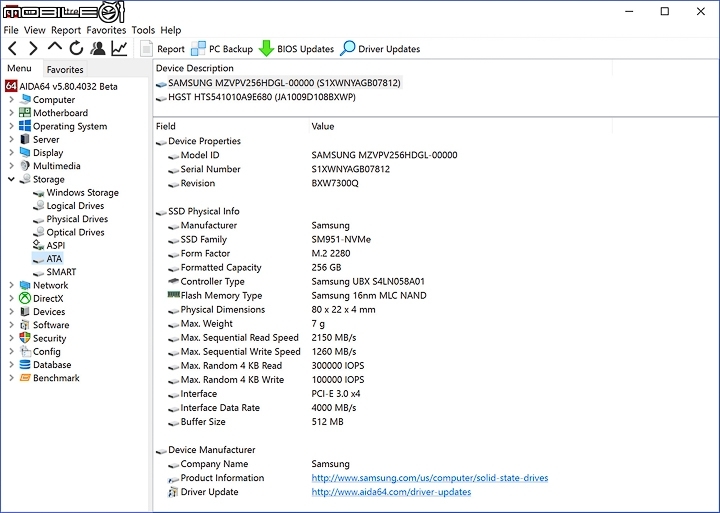Switch to the Menu tab

point(19,68)
